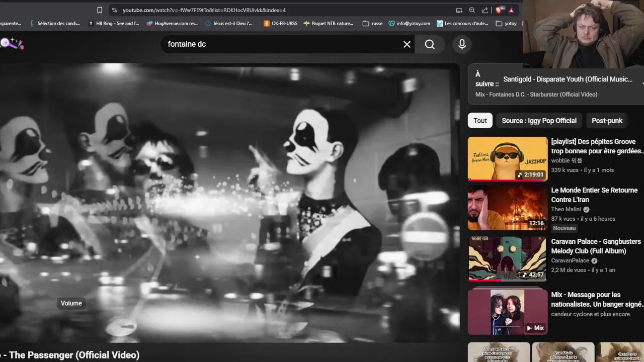Expand the 'yotoy' bookmarks folder
Viewport: 644px width, 362px height.
coord(506,23)
